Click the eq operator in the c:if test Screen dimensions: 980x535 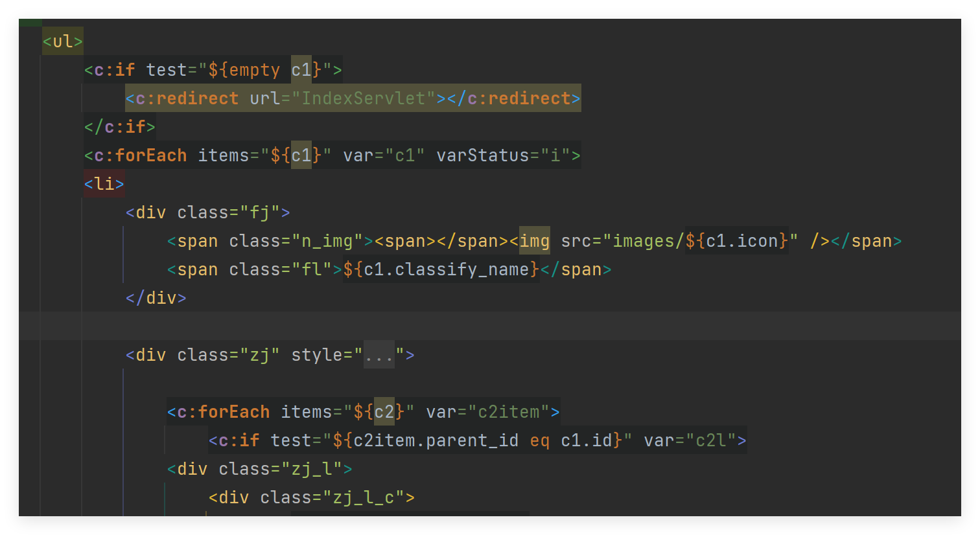[x=540, y=440]
